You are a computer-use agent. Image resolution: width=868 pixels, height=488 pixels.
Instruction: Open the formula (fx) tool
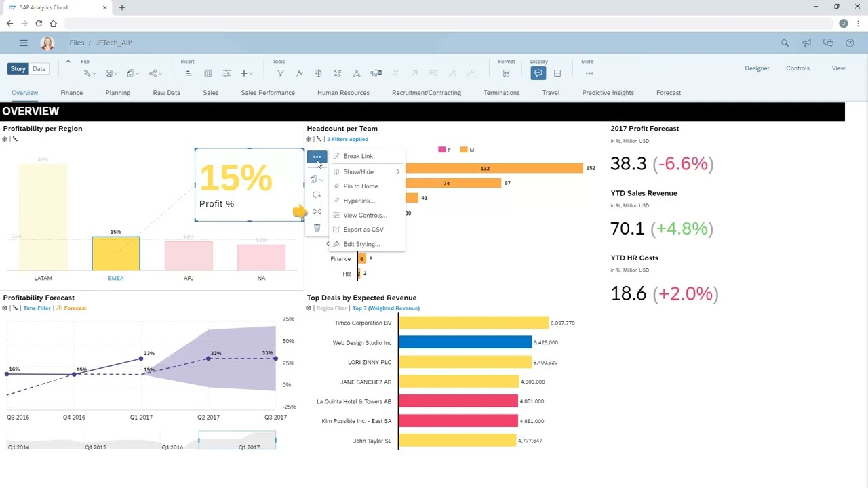pos(299,73)
